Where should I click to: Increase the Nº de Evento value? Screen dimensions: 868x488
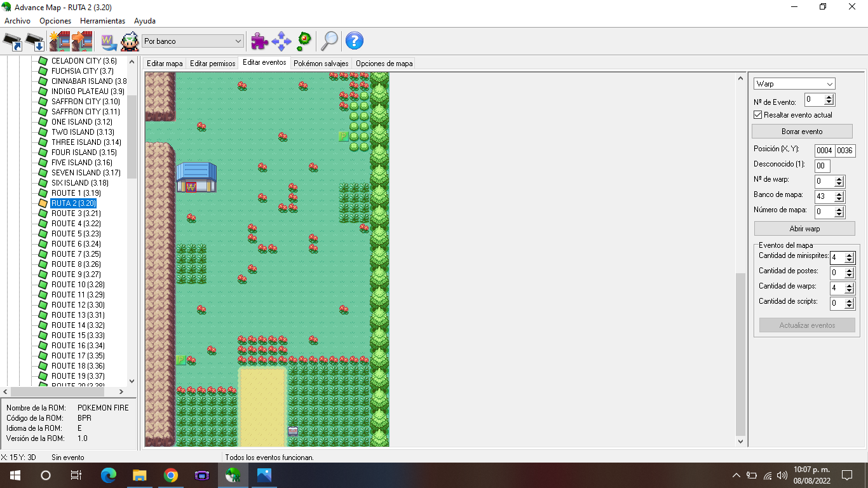coord(829,97)
